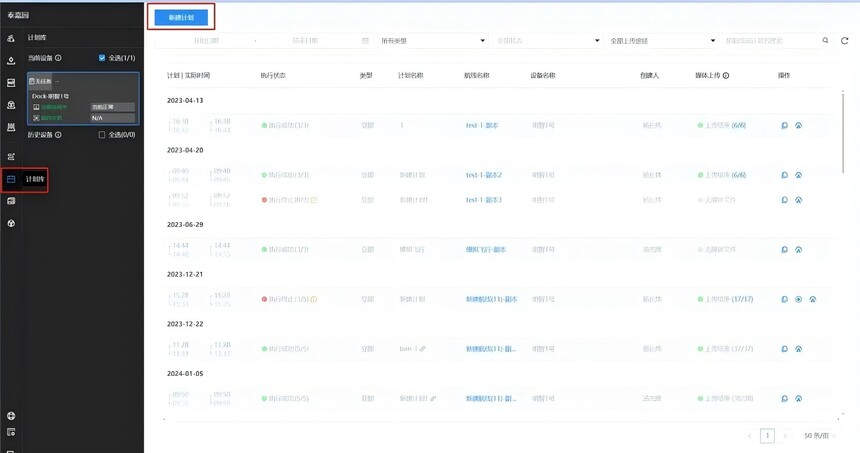Open the status filter dropdown next to 所有类型

click(547, 41)
